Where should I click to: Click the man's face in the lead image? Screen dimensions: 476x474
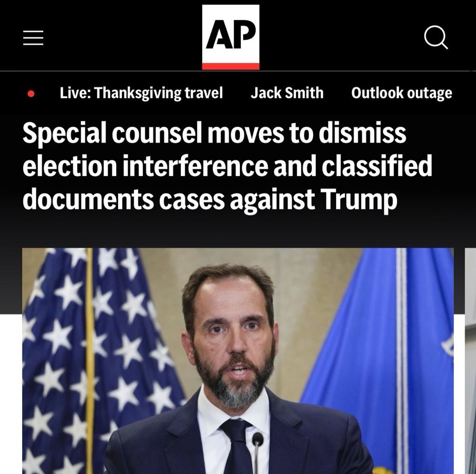(233, 334)
